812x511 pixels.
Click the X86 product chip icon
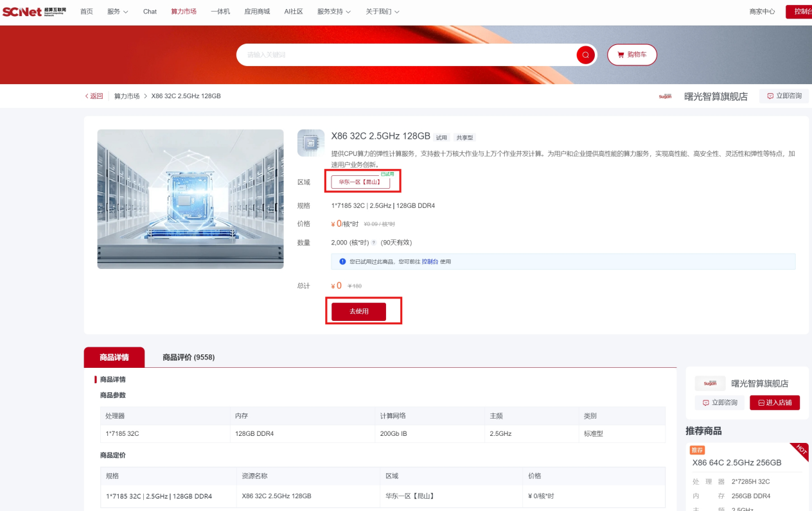310,143
